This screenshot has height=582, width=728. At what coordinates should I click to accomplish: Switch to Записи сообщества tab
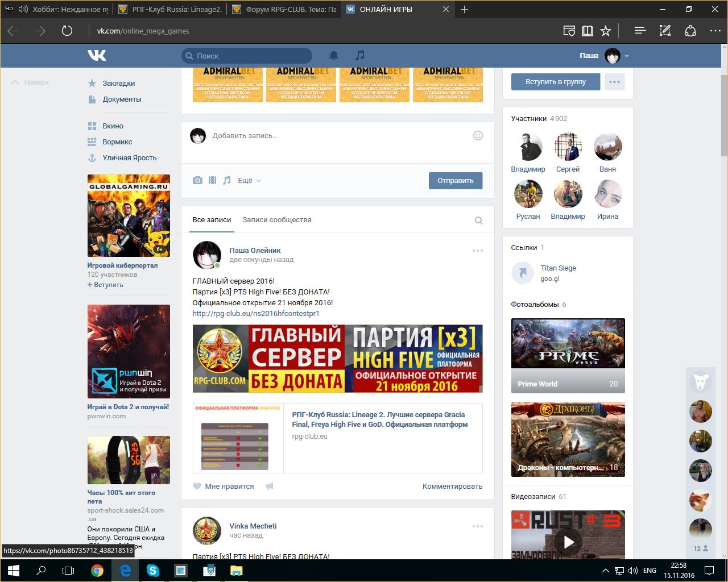pos(276,220)
